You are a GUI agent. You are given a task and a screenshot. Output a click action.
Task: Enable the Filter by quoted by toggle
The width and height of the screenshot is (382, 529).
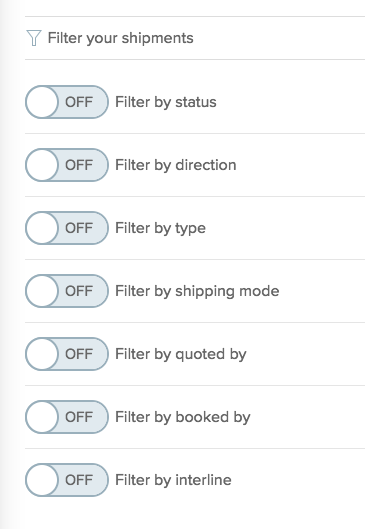(x=67, y=354)
